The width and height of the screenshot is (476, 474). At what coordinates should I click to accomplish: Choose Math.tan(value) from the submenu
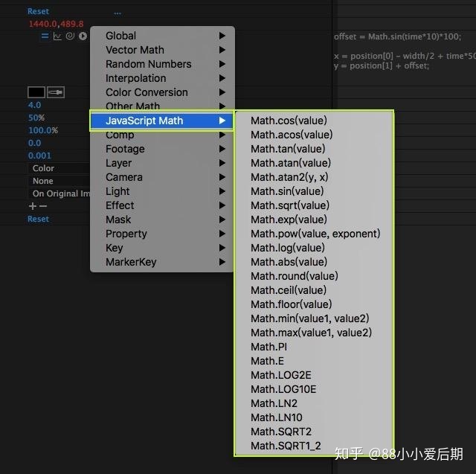point(314,149)
